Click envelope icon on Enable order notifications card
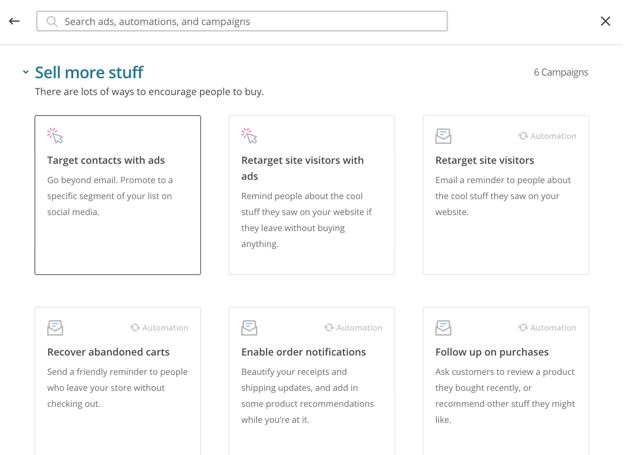 click(x=249, y=328)
